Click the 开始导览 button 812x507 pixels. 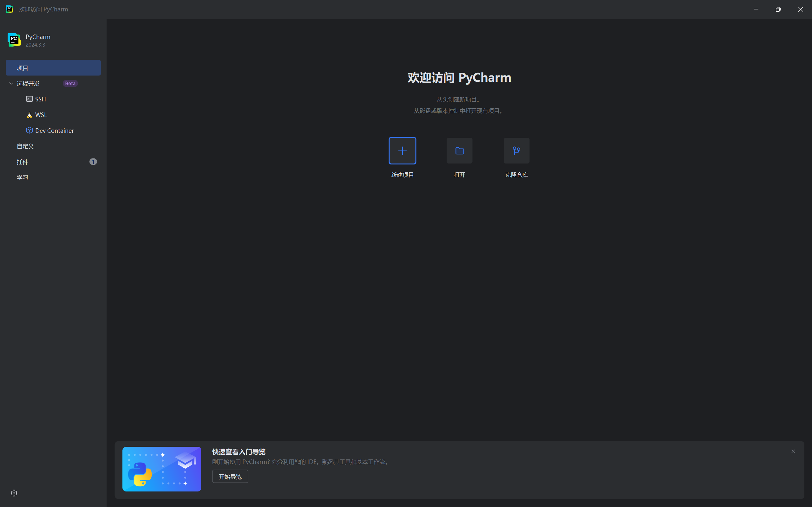coord(230,477)
